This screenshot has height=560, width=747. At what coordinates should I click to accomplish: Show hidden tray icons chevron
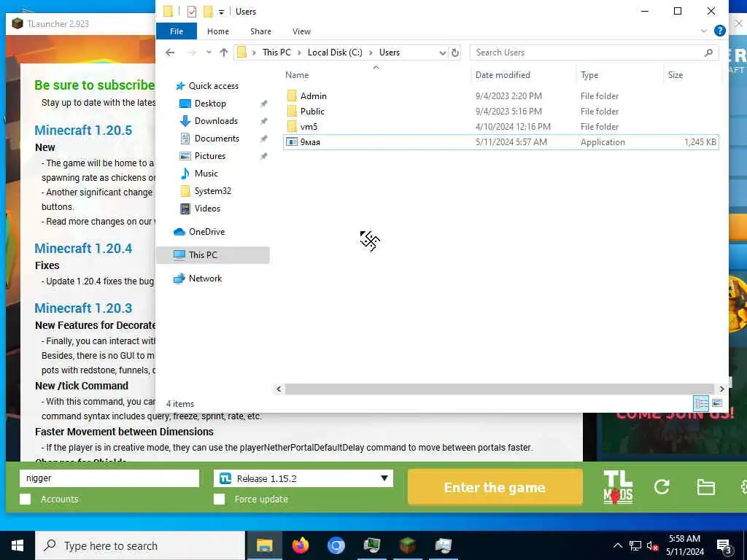(617, 546)
